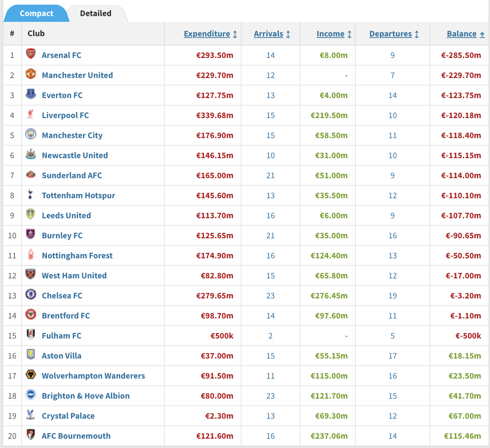Open the Wolverhampton Wanderers club link

click(93, 376)
